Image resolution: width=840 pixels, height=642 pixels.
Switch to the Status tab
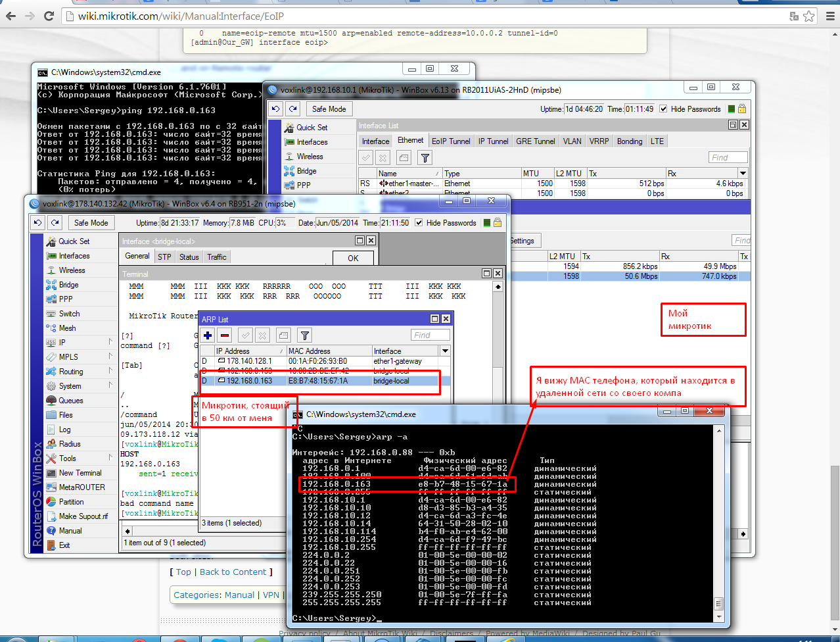coord(189,257)
